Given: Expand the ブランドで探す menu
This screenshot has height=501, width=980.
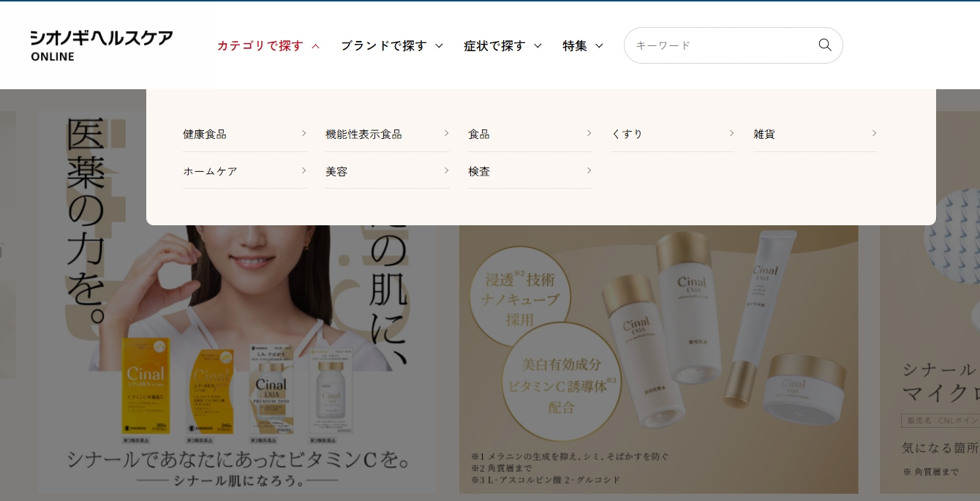Looking at the screenshot, I should click(x=392, y=45).
